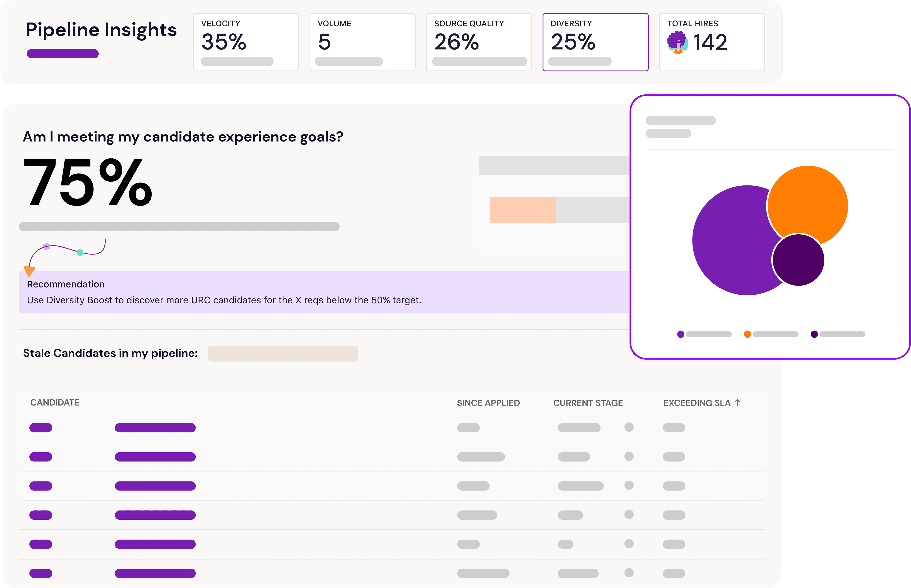Select the Velocity 35% metric card
Screen dimensions: 911x588
click(246, 42)
